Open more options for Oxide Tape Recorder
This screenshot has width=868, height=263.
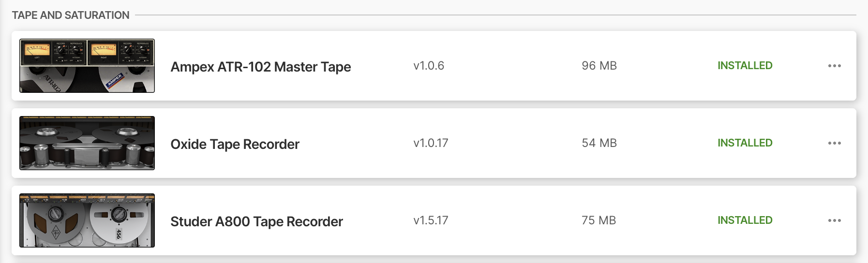834,143
